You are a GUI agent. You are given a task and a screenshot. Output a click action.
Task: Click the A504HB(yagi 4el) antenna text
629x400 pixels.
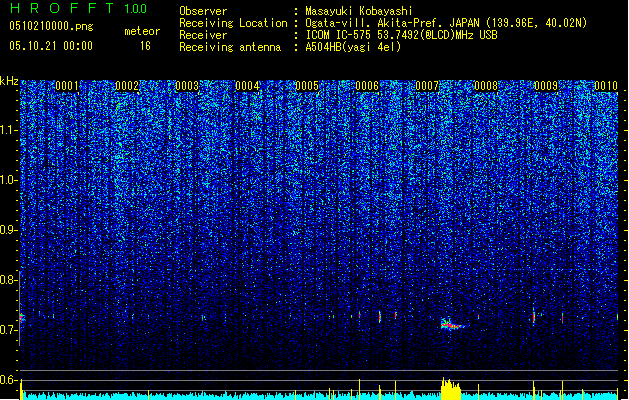pos(353,47)
